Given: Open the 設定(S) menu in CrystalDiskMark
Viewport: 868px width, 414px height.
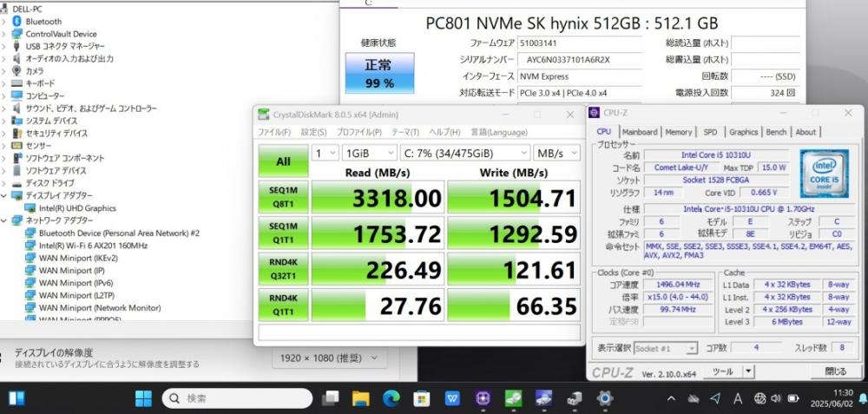Looking at the screenshot, I should click(x=313, y=132).
